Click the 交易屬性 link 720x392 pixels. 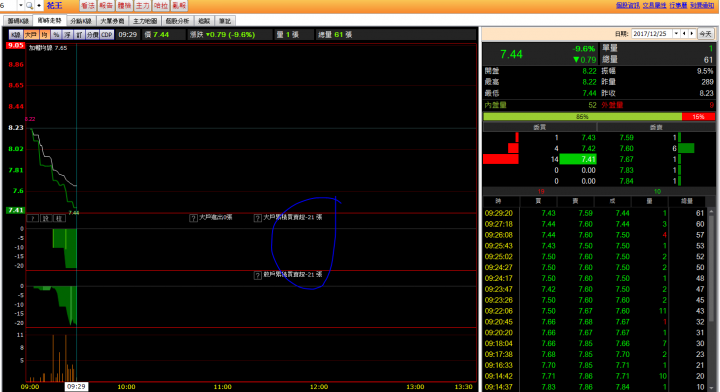click(x=654, y=5)
